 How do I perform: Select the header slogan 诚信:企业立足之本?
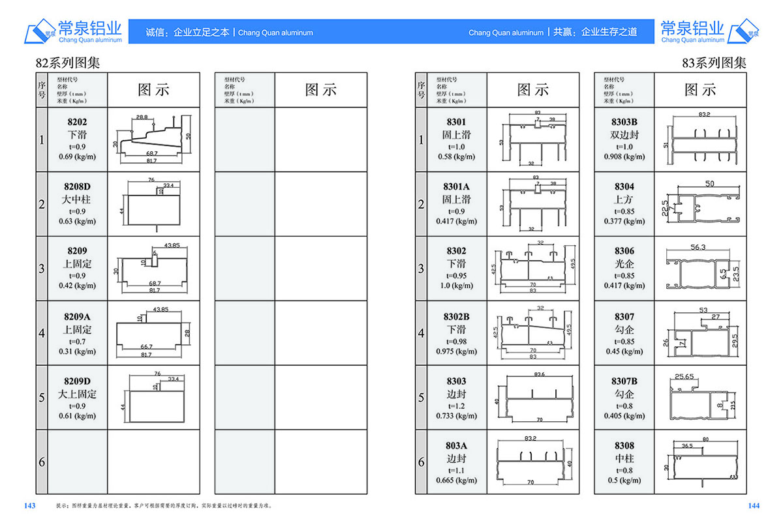(x=188, y=32)
